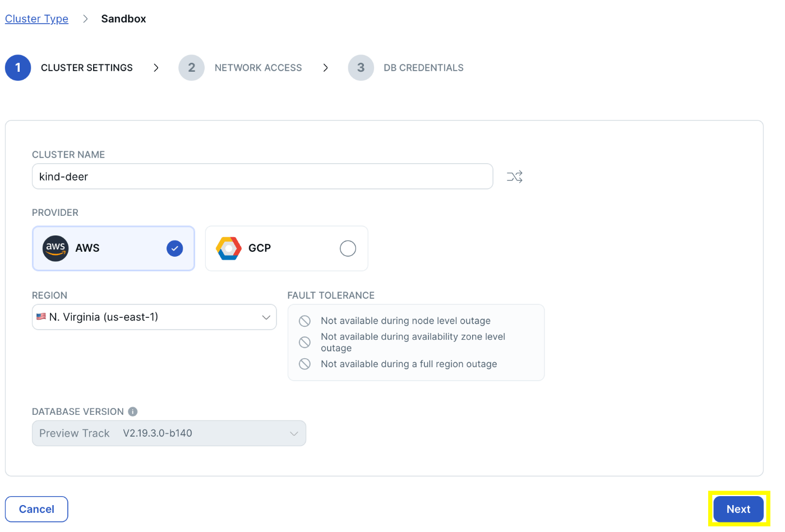The height and width of the screenshot is (532, 785).
Task: Click the blue step 1 circle indicator
Action: pos(18,67)
